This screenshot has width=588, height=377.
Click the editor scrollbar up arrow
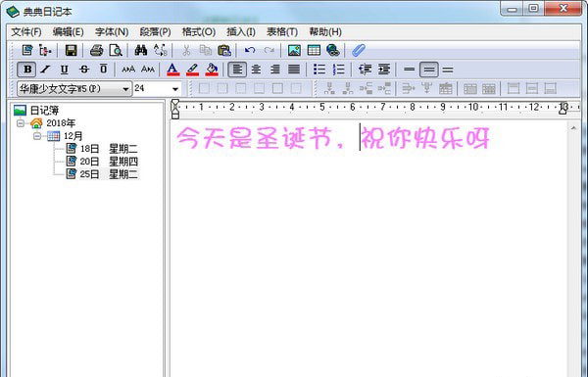573,128
